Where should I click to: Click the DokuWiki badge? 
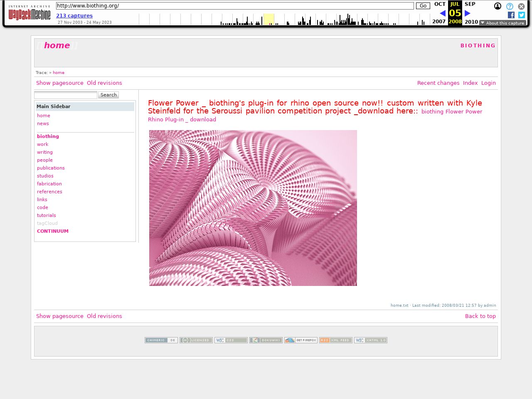click(266, 340)
